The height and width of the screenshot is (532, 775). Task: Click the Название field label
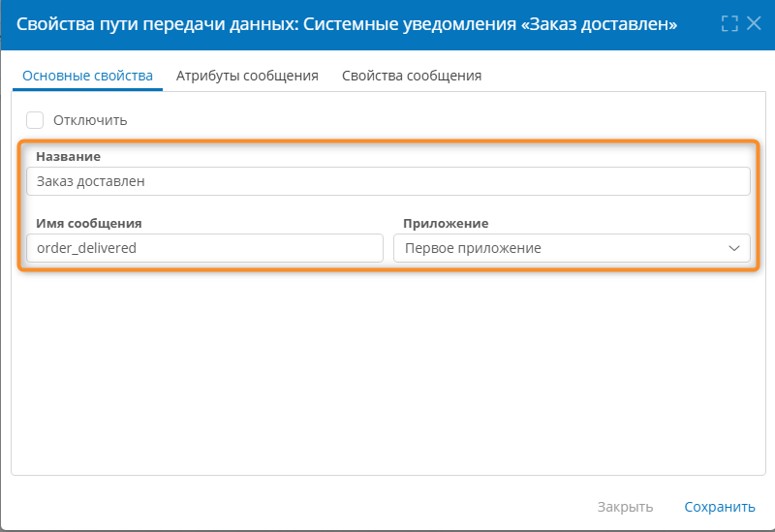pyautogui.click(x=68, y=156)
